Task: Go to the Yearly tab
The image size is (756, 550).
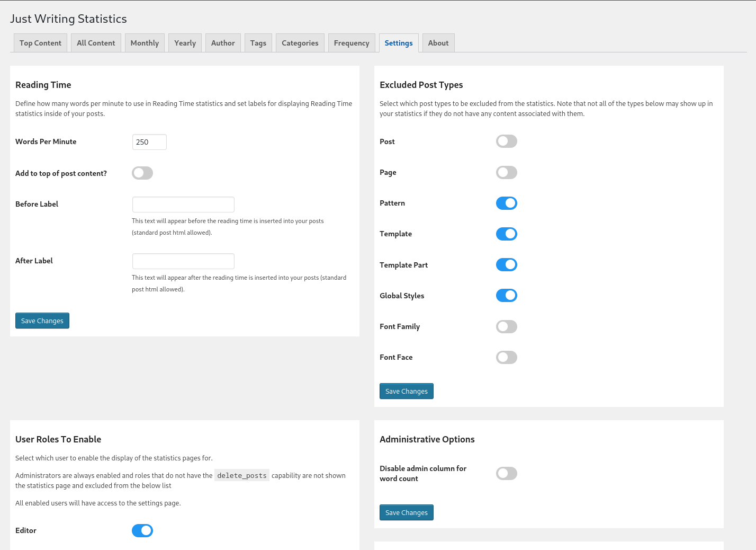Action: [185, 43]
